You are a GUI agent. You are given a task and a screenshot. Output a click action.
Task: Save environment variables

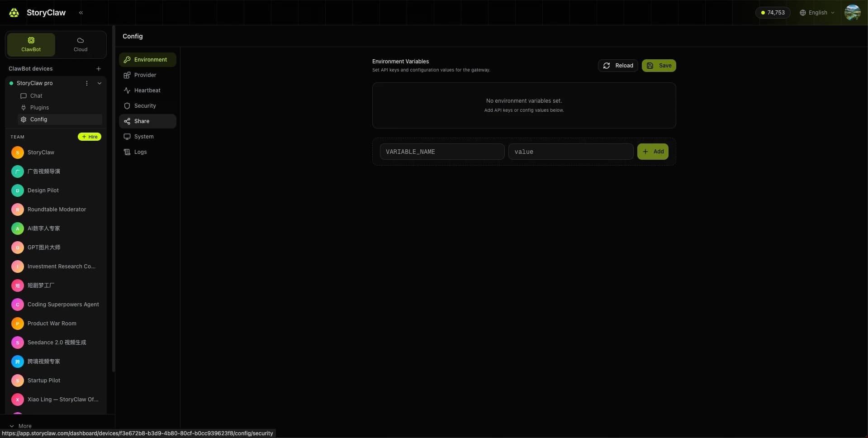point(659,66)
